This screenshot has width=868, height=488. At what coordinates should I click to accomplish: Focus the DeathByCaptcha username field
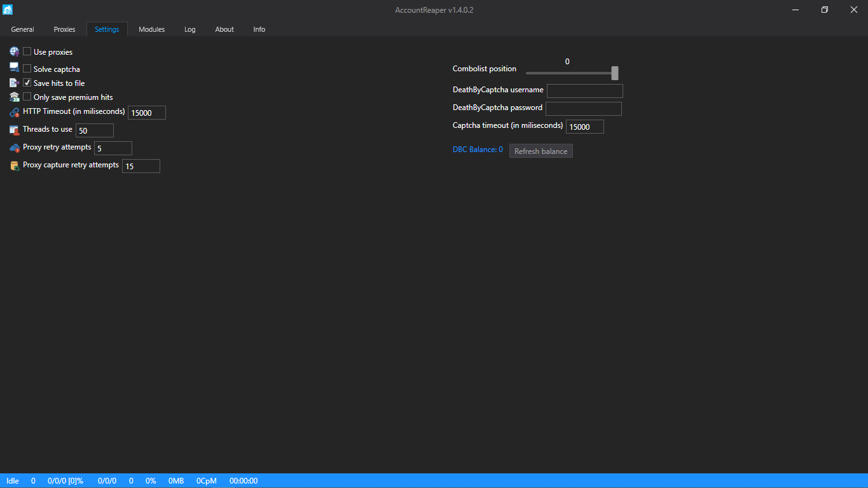(585, 91)
